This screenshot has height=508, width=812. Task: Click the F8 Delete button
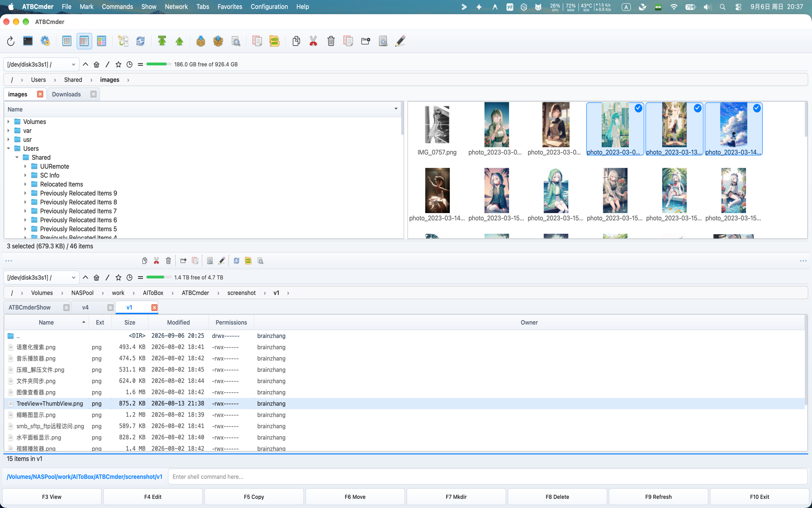pyautogui.click(x=557, y=497)
